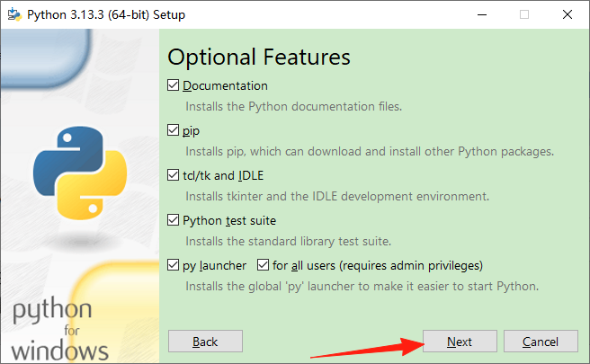Close the Python Setup window

tap(566, 14)
